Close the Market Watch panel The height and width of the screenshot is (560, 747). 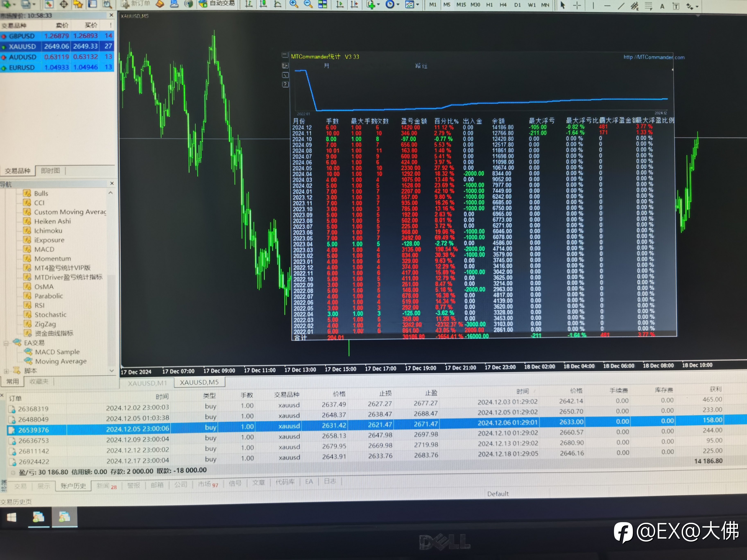[111, 15]
